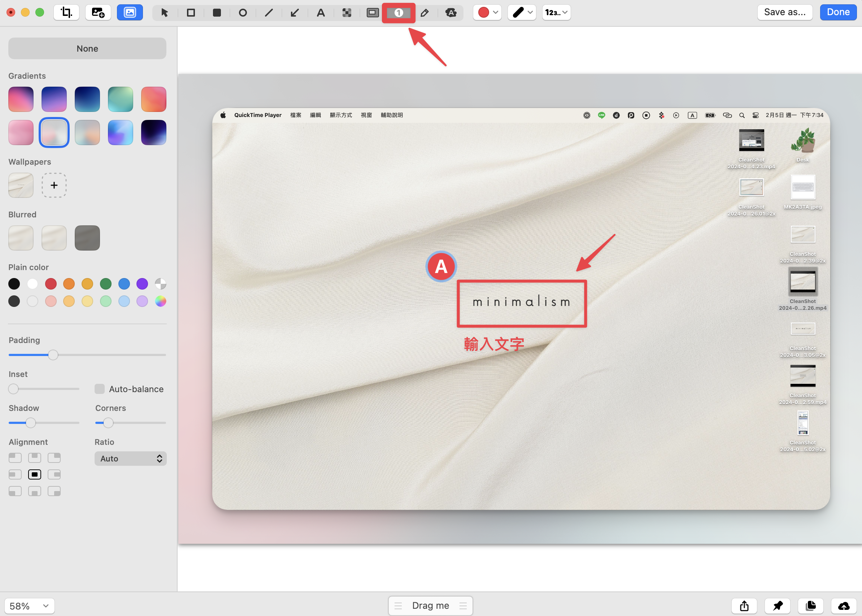
Task: Select the Arrow annotation tool
Action: pyautogui.click(x=294, y=13)
